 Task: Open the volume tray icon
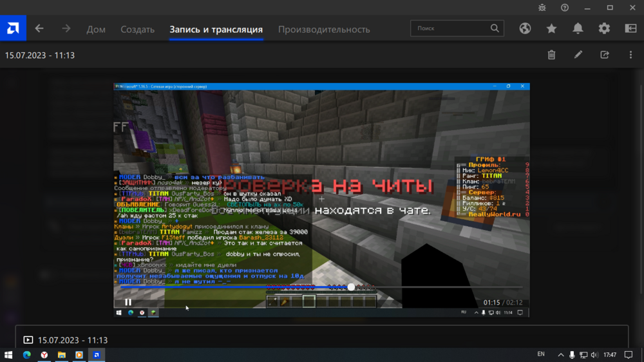click(594, 355)
